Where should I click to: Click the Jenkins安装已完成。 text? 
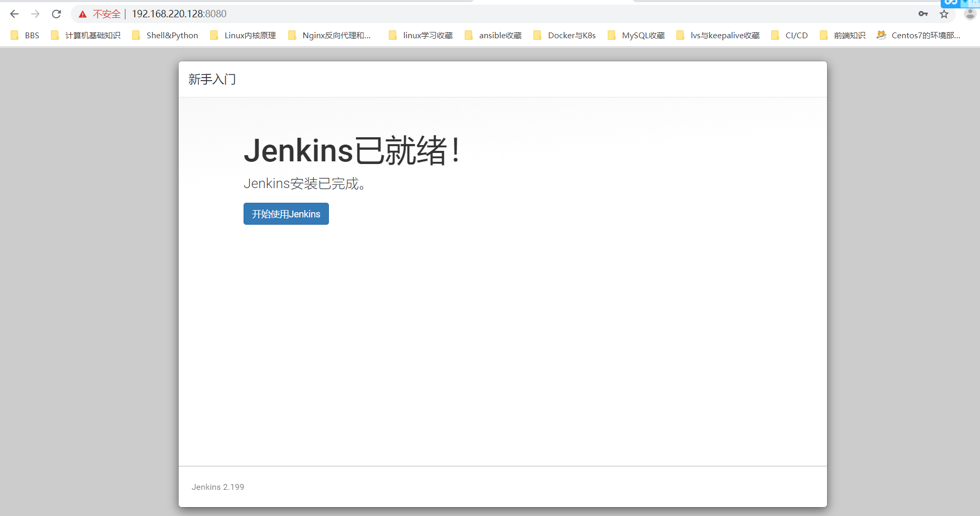[x=305, y=183]
